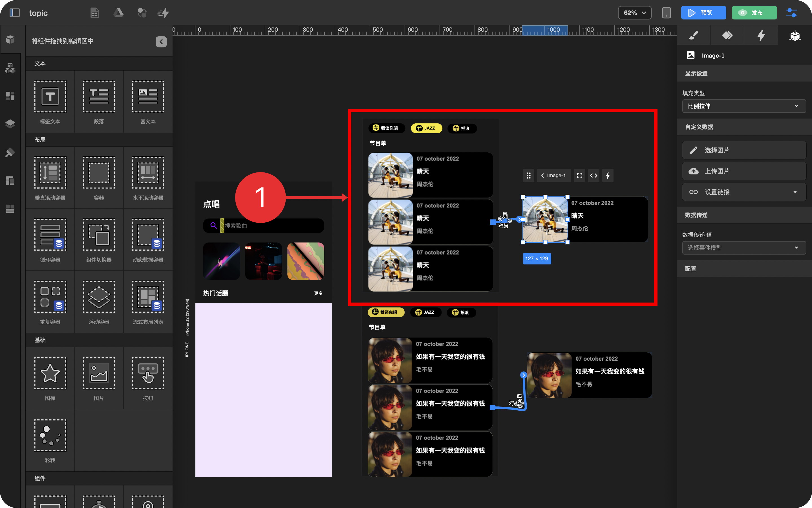Toggle the left sidebar panel icon
The width and height of the screenshot is (812, 508).
point(14,13)
